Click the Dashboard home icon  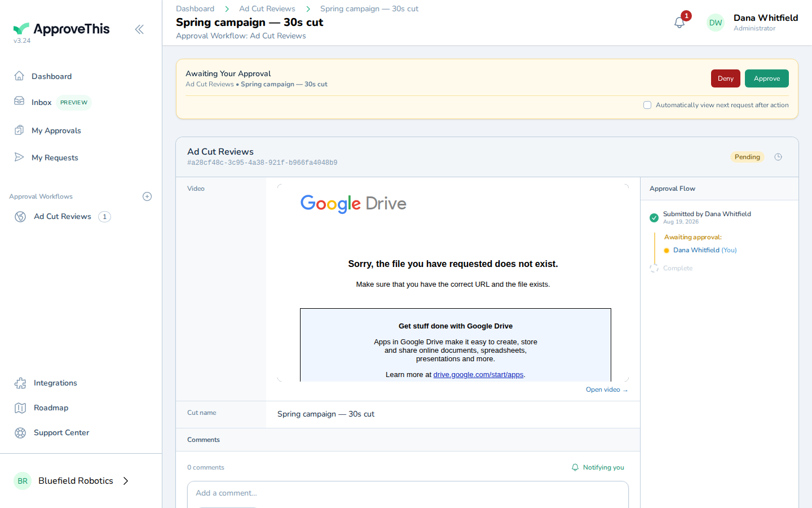(x=19, y=76)
